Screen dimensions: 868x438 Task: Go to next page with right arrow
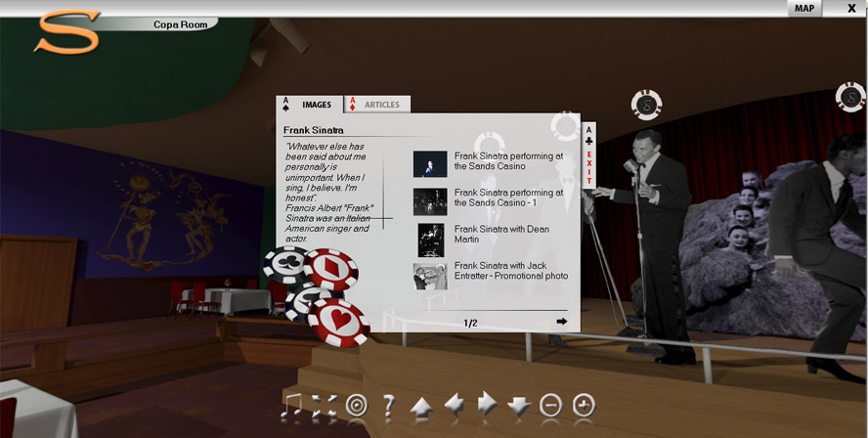coord(562,321)
